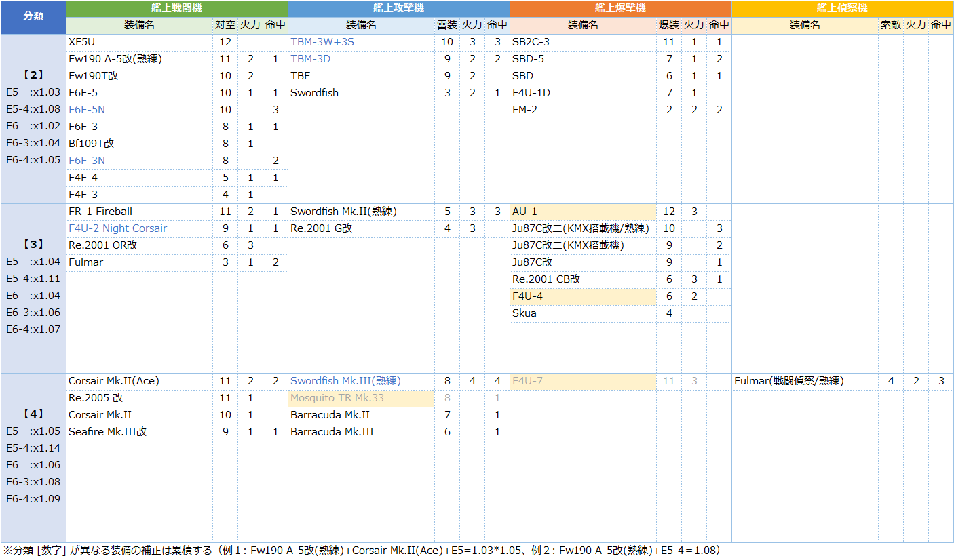Select the Ju87C改二(KMX搭載機/熟練) cell
The width and height of the screenshot is (954, 560).
coord(584,228)
